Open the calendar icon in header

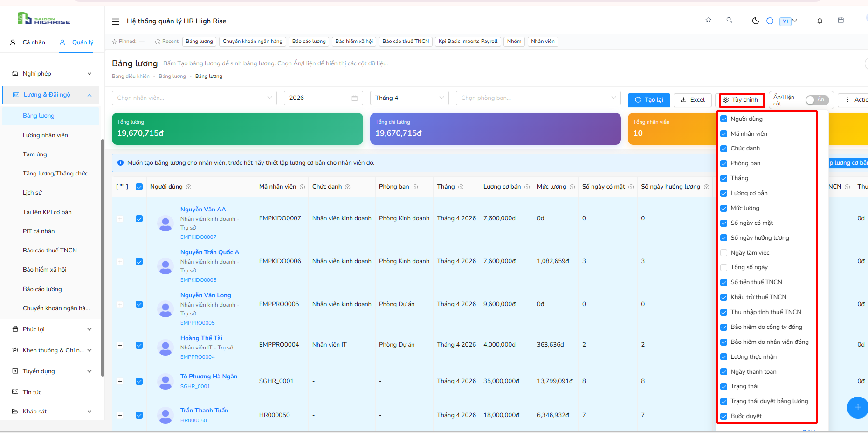[x=841, y=20]
